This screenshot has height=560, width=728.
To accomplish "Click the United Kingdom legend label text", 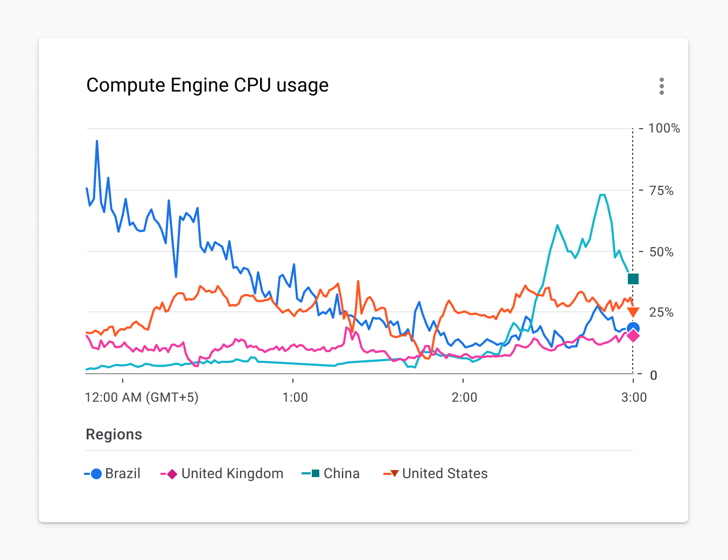I will click(x=232, y=473).
